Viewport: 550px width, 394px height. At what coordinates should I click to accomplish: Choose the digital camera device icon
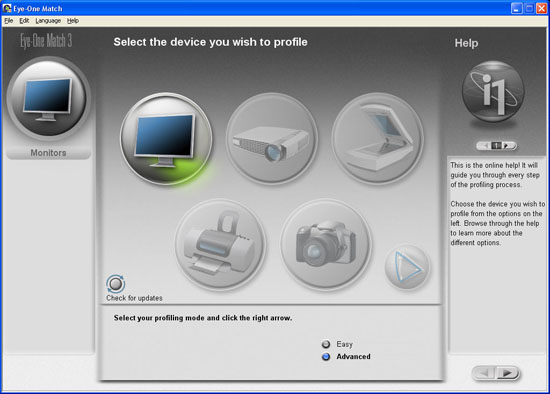326,245
